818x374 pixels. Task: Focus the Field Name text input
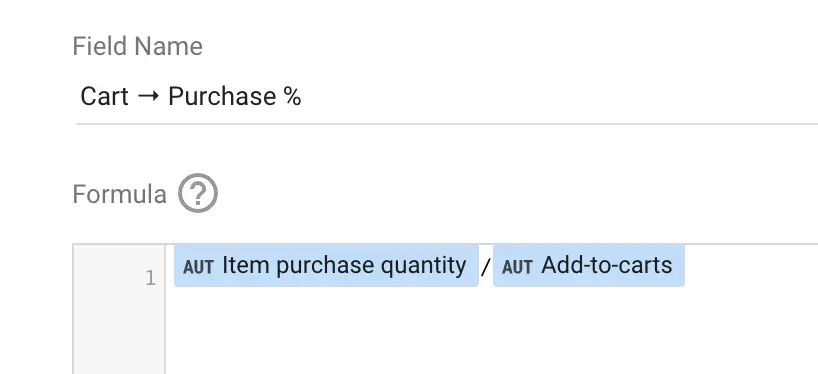click(447, 97)
